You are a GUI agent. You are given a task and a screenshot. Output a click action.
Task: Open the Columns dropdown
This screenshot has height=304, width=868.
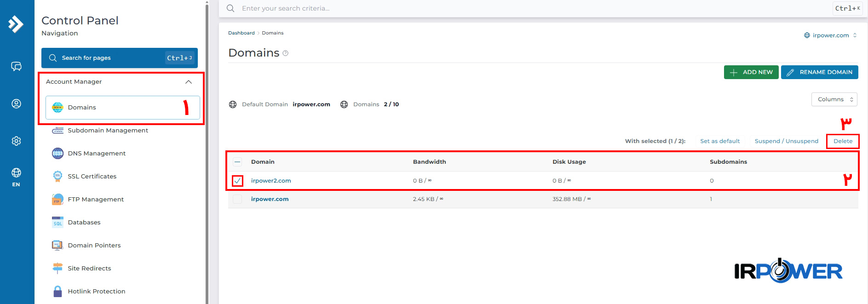click(x=834, y=99)
